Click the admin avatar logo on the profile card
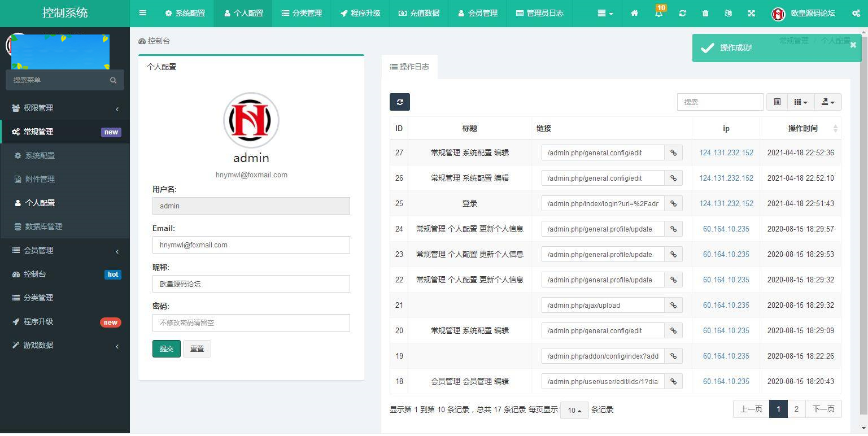The height and width of the screenshot is (436, 868). [251, 120]
